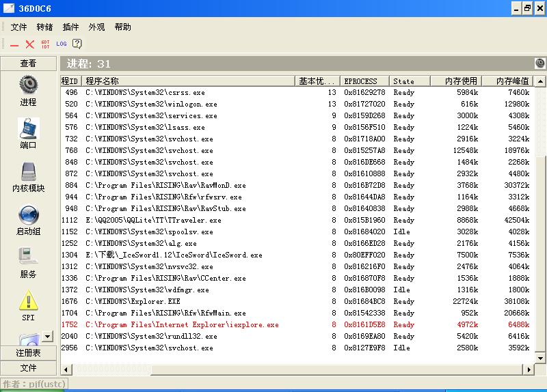Viewport: 547px width, 392px height.
Task: Open the 插件 menu
Action: pyautogui.click(x=70, y=27)
